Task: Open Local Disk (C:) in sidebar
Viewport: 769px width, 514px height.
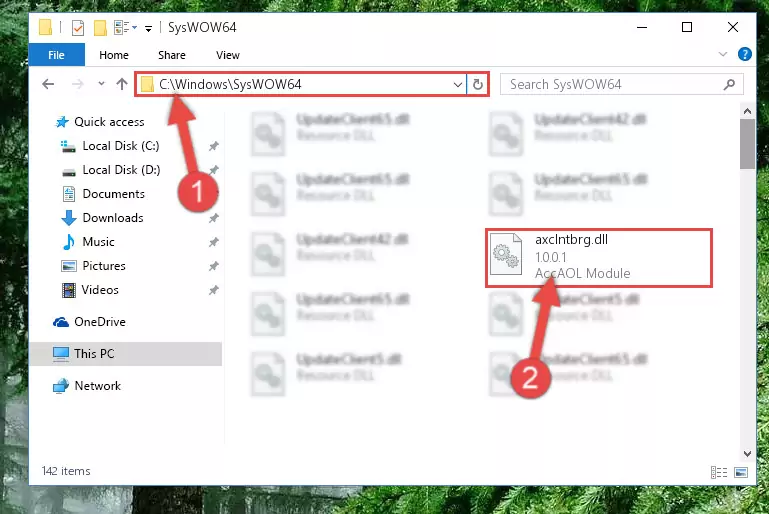Action: pyautogui.click(x=121, y=146)
